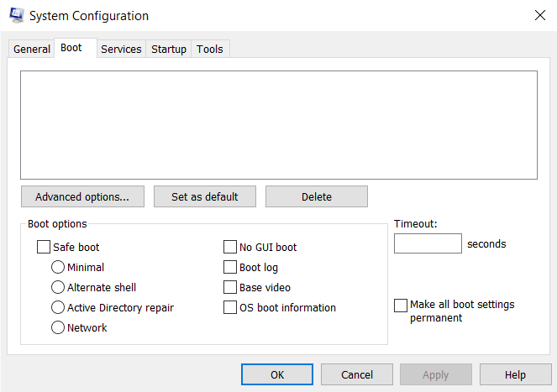Viewport: 557px width, 392px height.
Task: Open the Tools tab
Action: coord(210,49)
